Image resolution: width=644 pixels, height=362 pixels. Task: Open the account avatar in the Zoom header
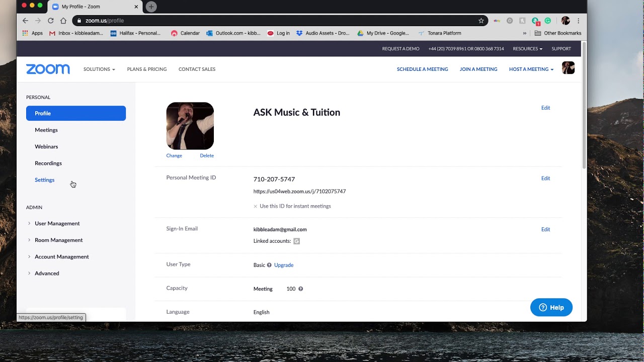[568, 68]
